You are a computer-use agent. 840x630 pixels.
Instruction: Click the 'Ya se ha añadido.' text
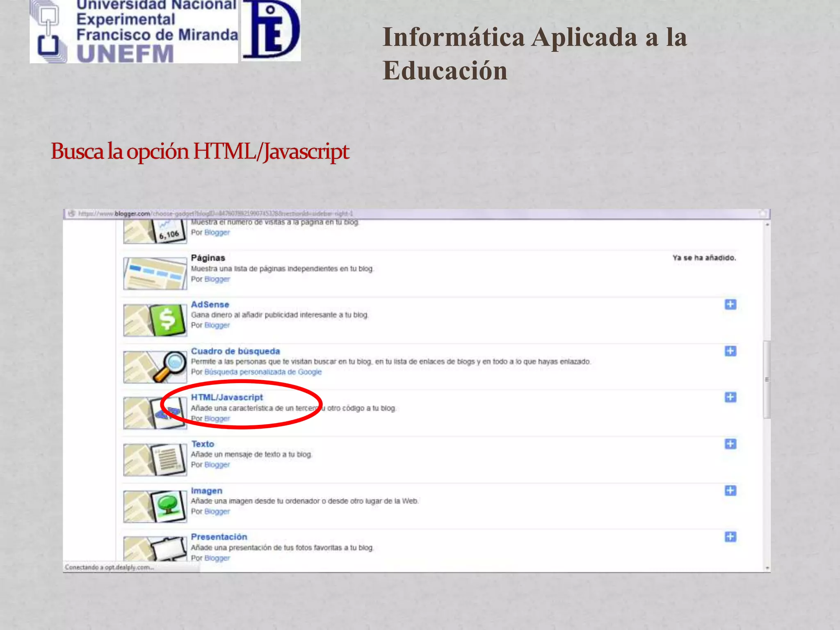(x=704, y=258)
